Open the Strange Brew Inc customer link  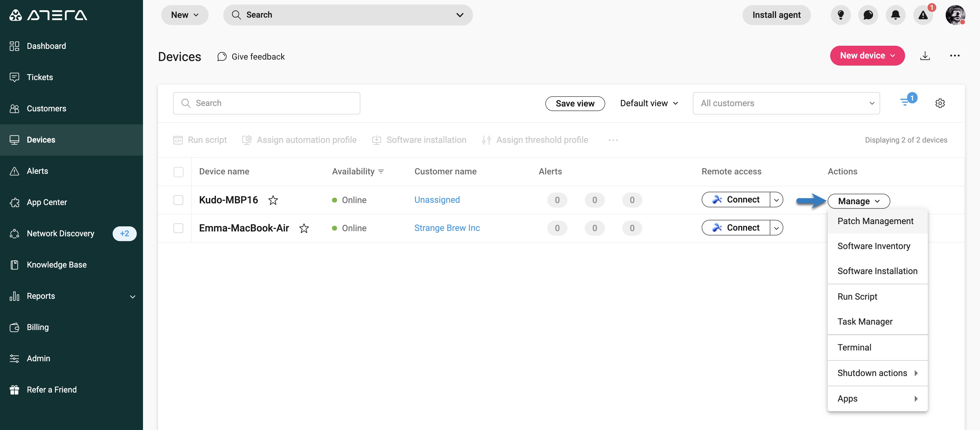click(447, 228)
